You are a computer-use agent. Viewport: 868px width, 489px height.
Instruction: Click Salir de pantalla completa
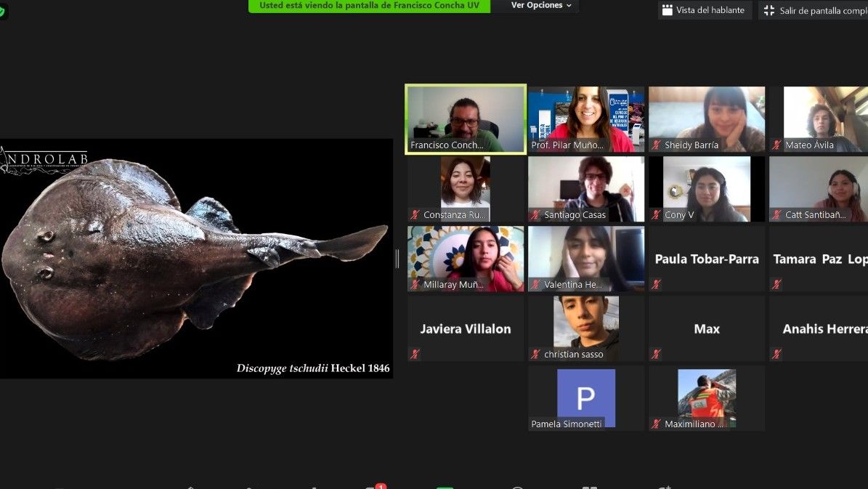[814, 11]
